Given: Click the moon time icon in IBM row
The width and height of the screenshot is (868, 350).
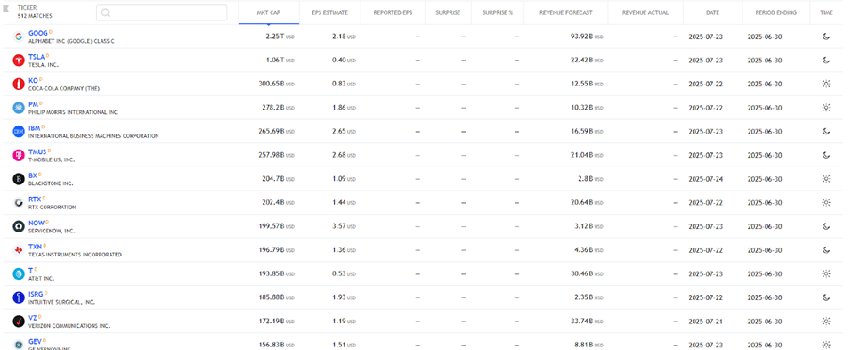Looking at the screenshot, I should 826,132.
